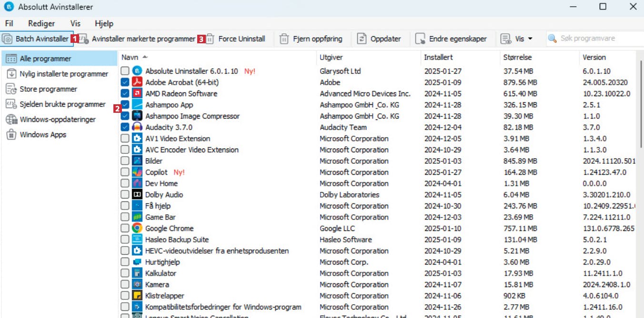
Task: Check the Google Chrome checkbox
Action: pyautogui.click(x=125, y=228)
